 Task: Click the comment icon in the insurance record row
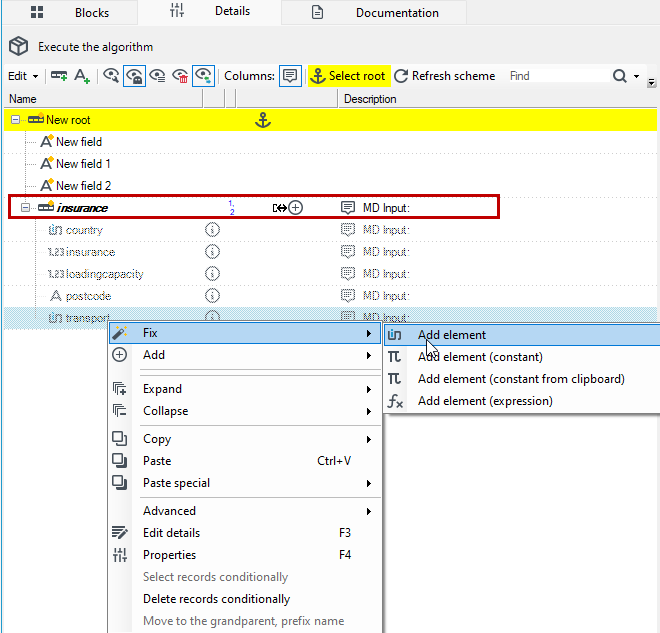click(x=348, y=207)
